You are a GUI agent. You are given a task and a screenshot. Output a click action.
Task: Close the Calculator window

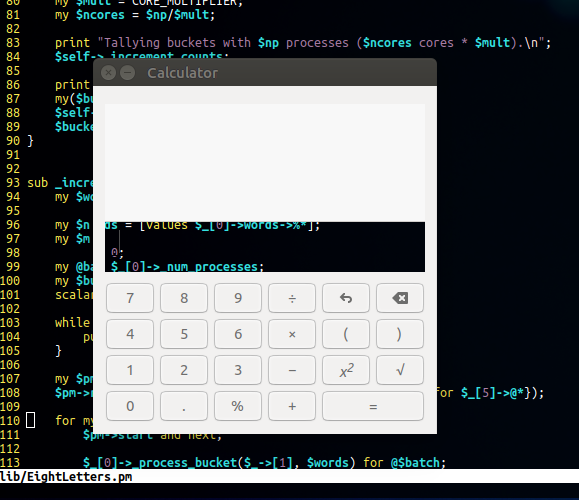[109, 73]
